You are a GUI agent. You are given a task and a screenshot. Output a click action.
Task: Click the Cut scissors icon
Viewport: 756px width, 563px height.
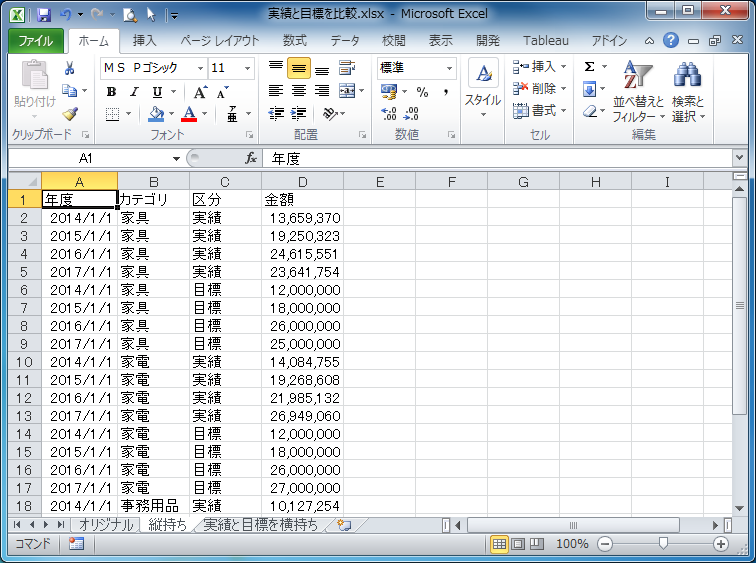[x=70, y=69]
